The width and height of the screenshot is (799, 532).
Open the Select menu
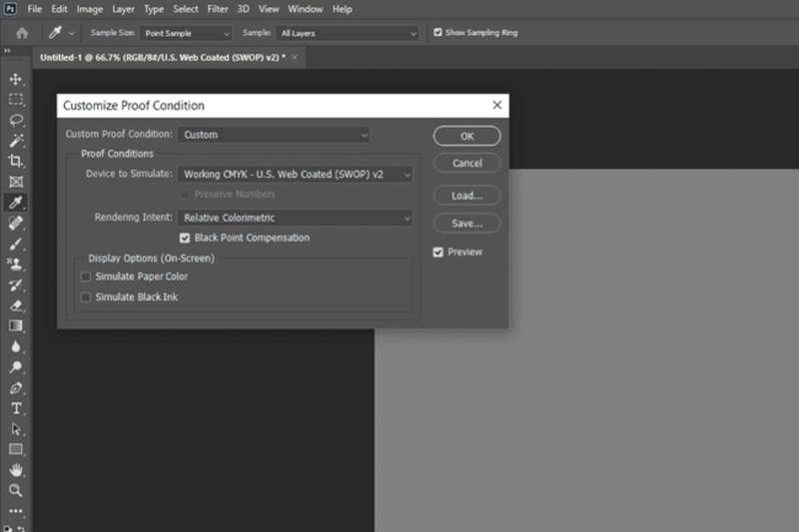[186, 9]
